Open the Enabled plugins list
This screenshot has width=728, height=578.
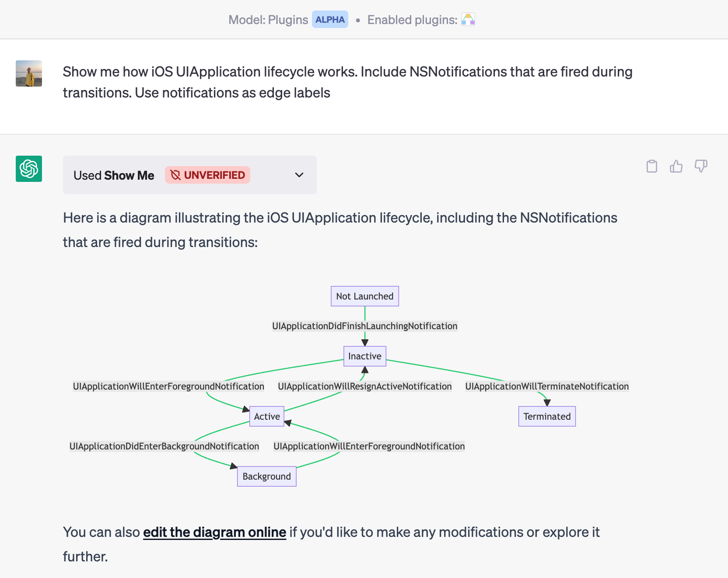pyautogui.click(x=413, y=20)
